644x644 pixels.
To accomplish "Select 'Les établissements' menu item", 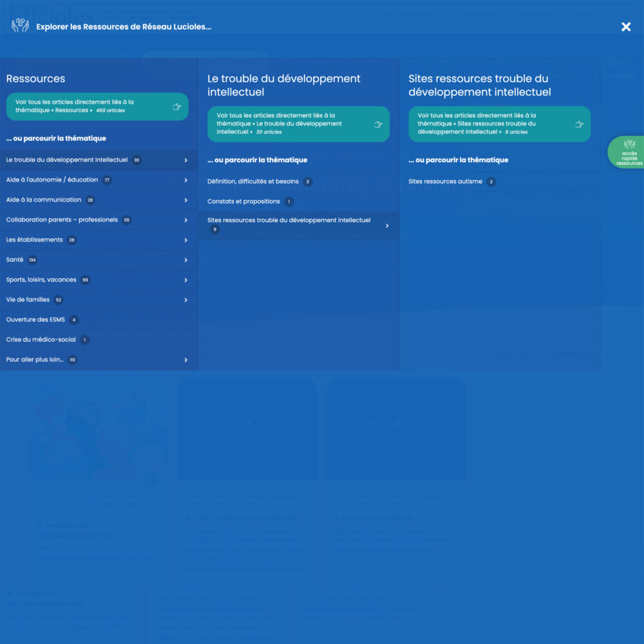I will coord(99,240).
